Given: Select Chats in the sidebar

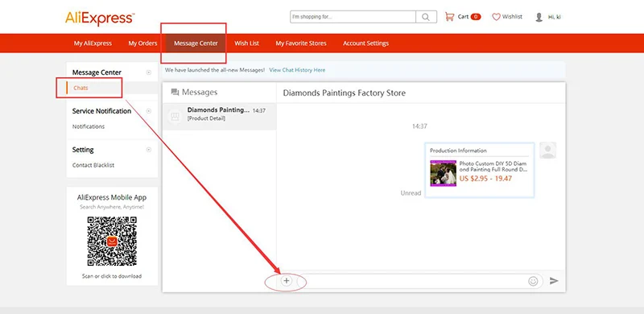Looking at the screenshot, I should coord(81,88).
